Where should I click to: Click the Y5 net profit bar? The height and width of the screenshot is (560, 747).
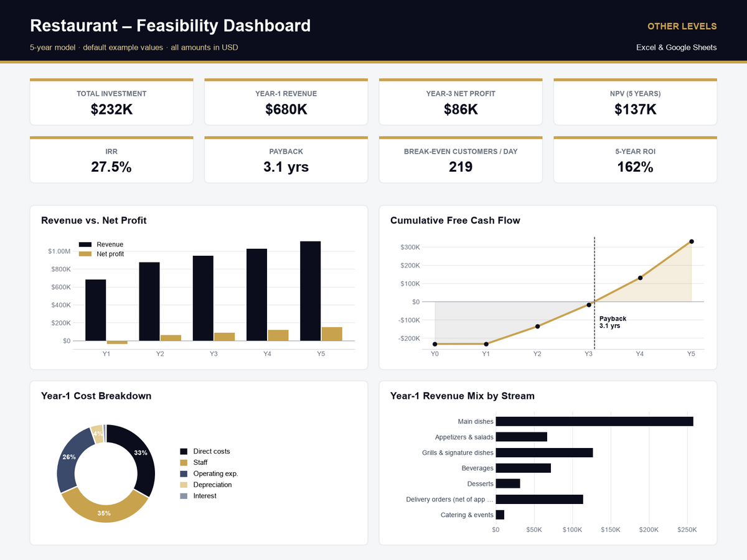[332, 334]
